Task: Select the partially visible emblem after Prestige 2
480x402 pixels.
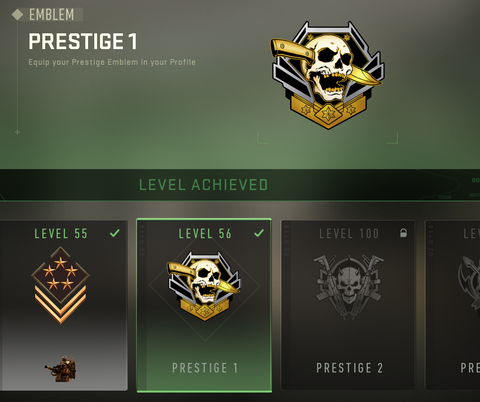Action: 469,284
